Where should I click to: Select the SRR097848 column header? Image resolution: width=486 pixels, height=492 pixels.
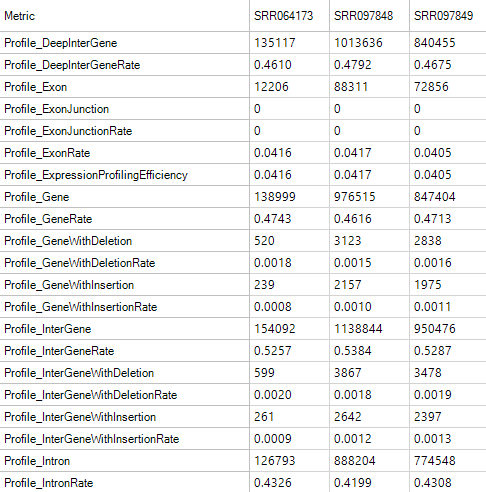pyautogui.click(x=364, y=16)
